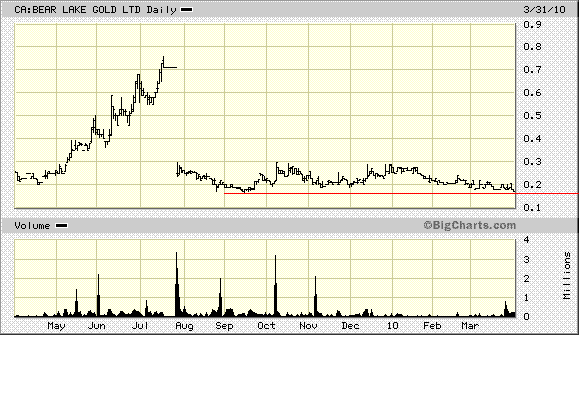Click the 'Millions' volume axis label
Viewport: 579px width, 405px height.
[567, 275]
